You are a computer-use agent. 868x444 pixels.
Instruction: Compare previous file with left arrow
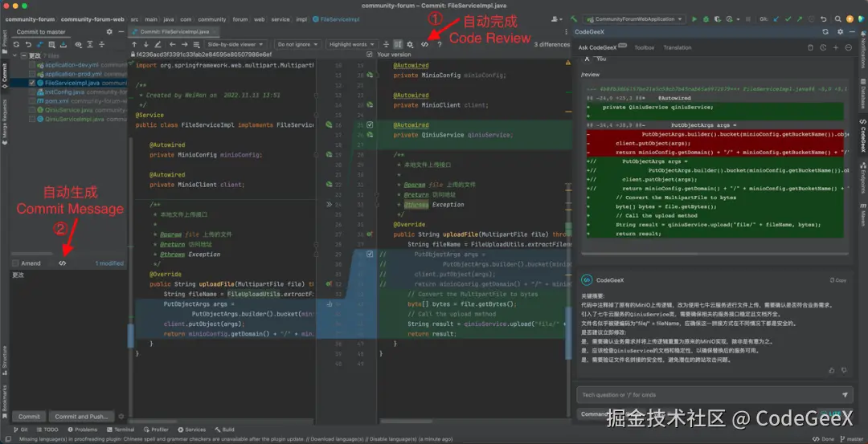coord(172,44)
